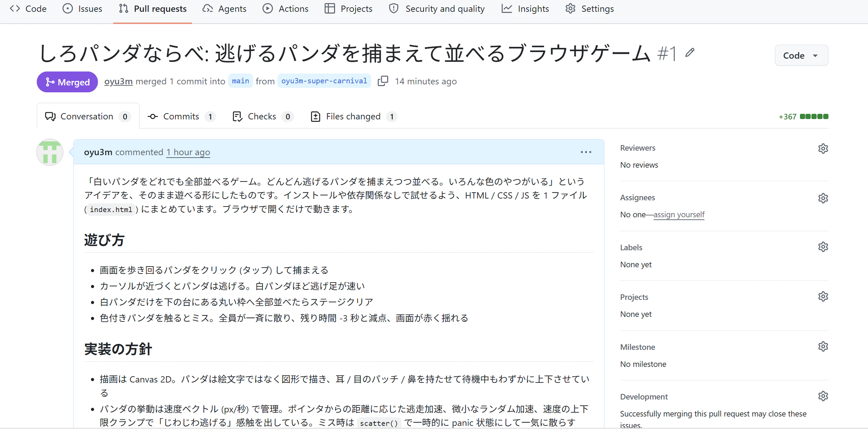The image size is (868, 429).
Task: Click the '1 hour ago' comment timestamp
Action: point(188,152)
